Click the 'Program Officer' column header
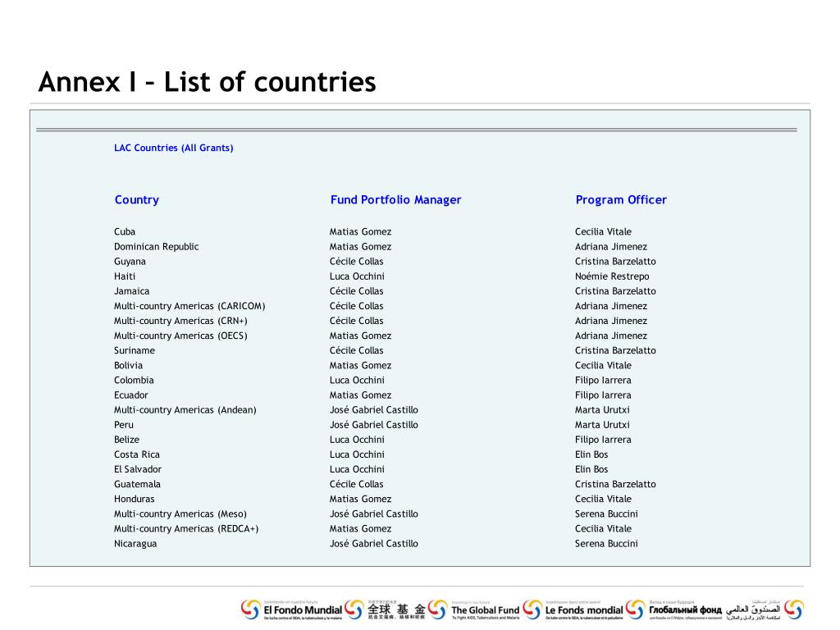840x630 pixels. point(621,200)
